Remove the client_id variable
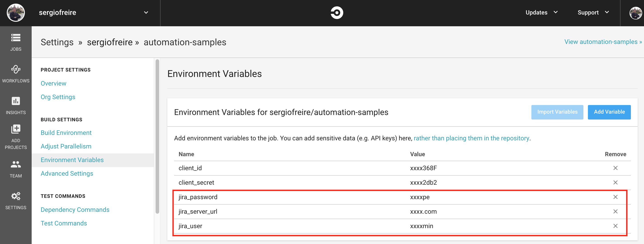Viewport: 644px width, 244px height. coord(615,168)
